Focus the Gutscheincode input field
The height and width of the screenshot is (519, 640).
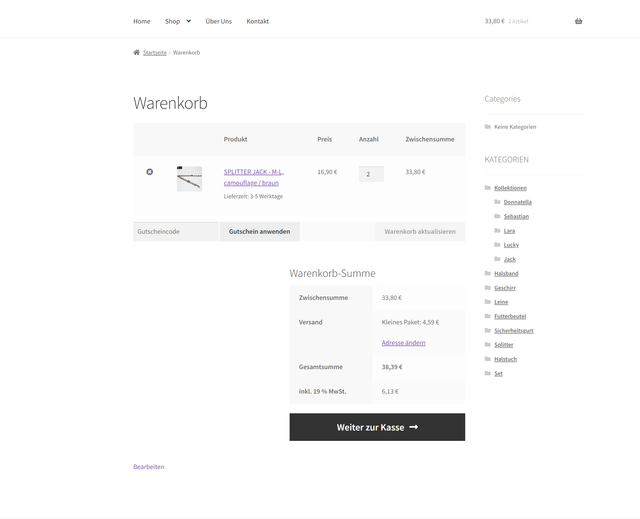[x=176, y=231]
